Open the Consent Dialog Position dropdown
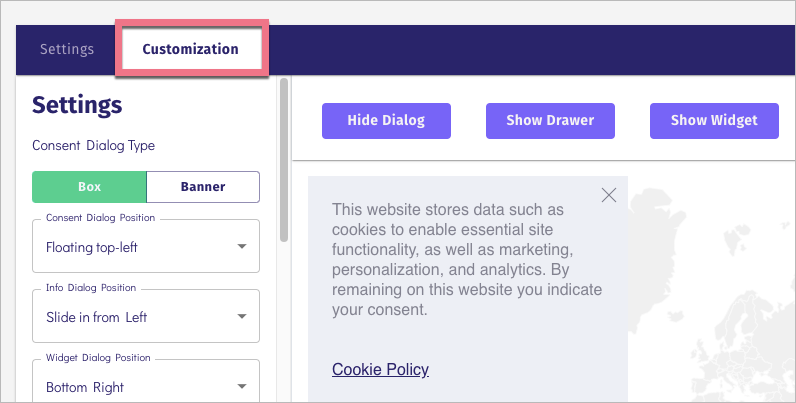 146,246
